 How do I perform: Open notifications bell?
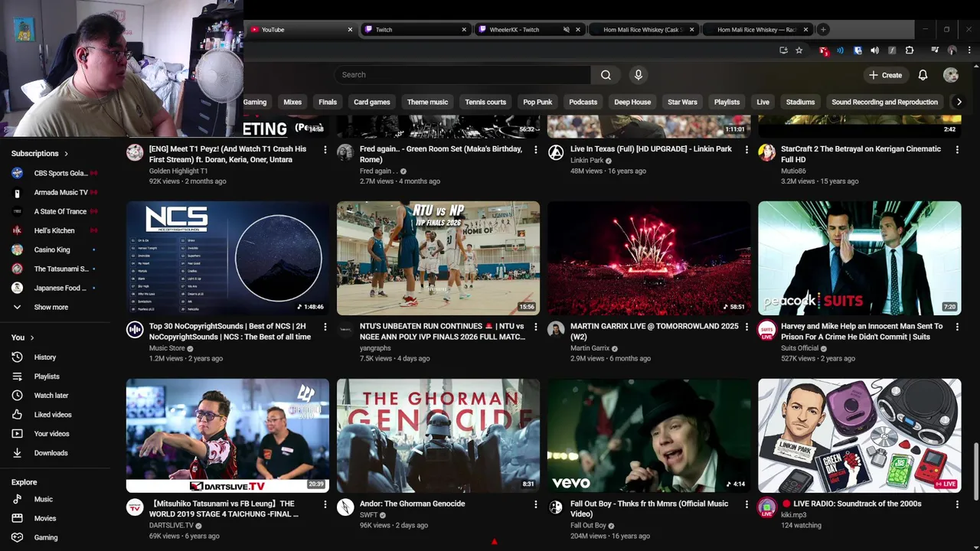(x=923, y=75)
